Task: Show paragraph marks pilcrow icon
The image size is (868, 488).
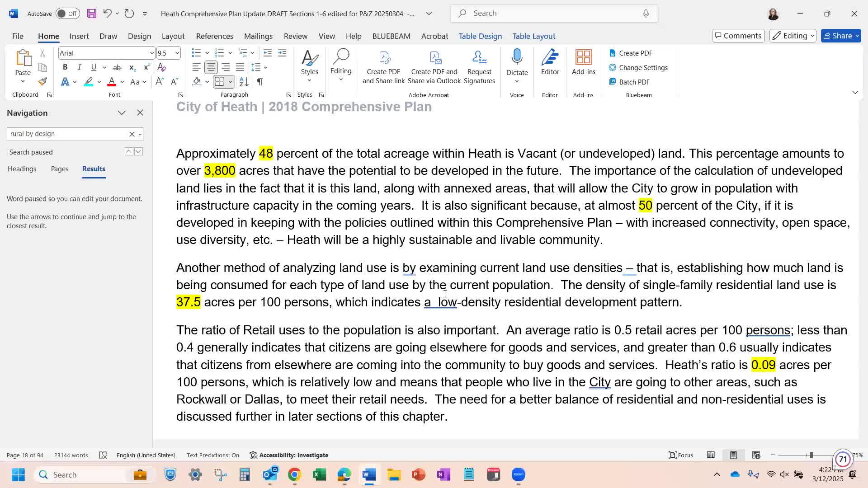Action: coord(260,82)
